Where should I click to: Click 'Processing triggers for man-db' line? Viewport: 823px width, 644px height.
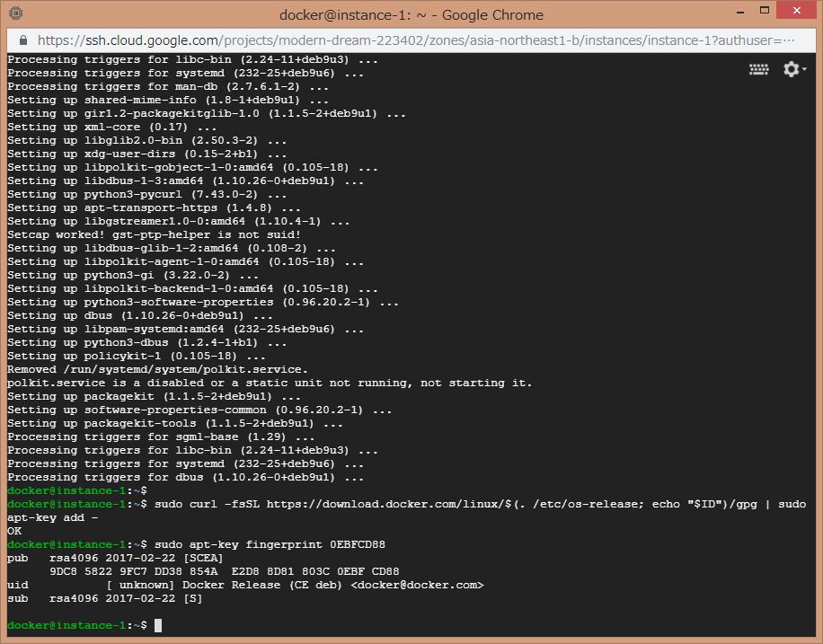[168, 86]
